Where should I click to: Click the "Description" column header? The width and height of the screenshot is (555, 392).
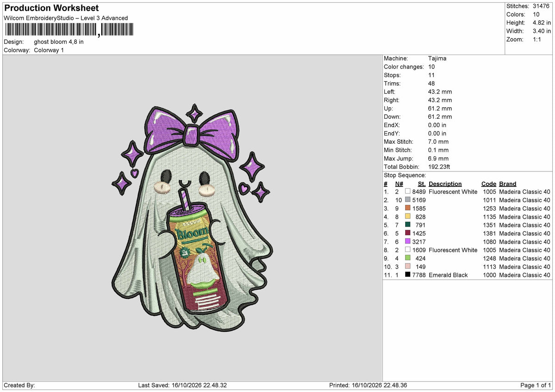point(445,184)
